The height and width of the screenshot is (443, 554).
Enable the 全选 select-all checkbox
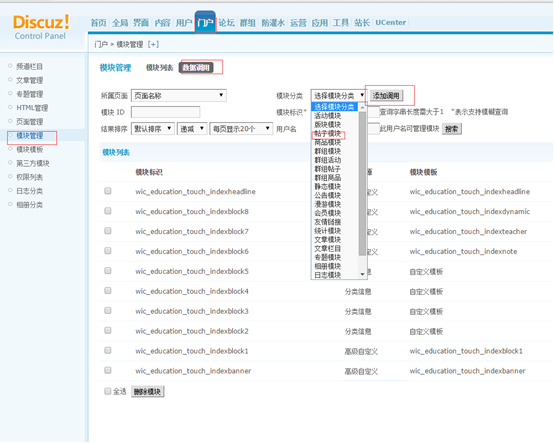click(107, 391)
